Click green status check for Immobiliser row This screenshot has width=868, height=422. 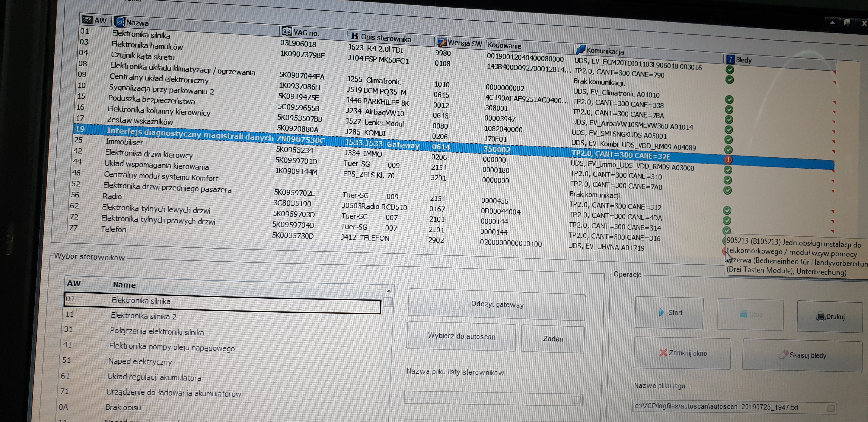coord(728,170)
